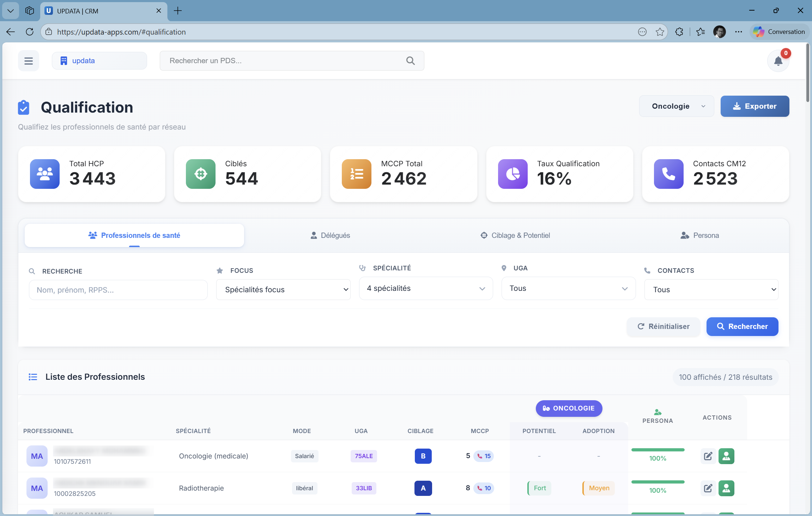The image size is (812, 516).
Task: Click the browser extensions puzzle icon
Action: [x=679, y=32]
